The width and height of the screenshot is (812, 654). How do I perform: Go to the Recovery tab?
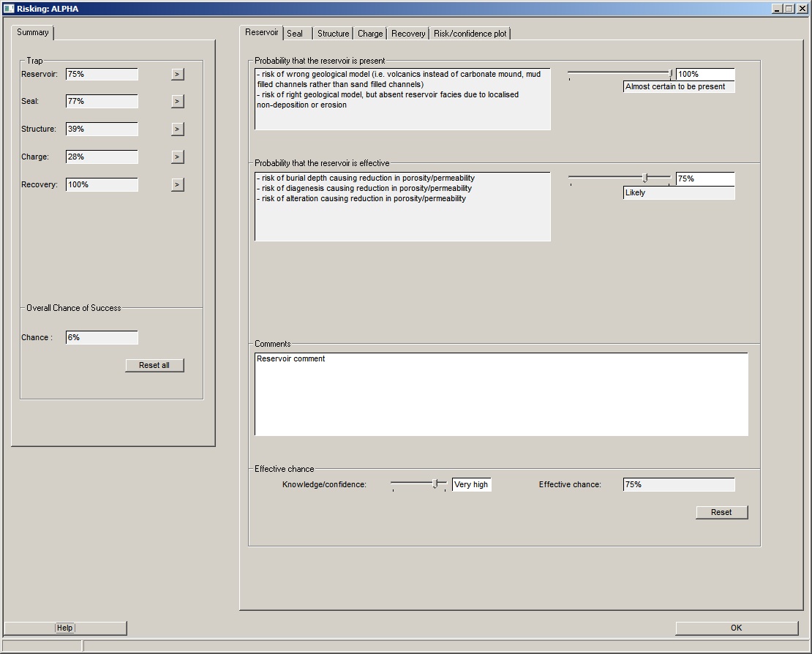coord(407,34)
